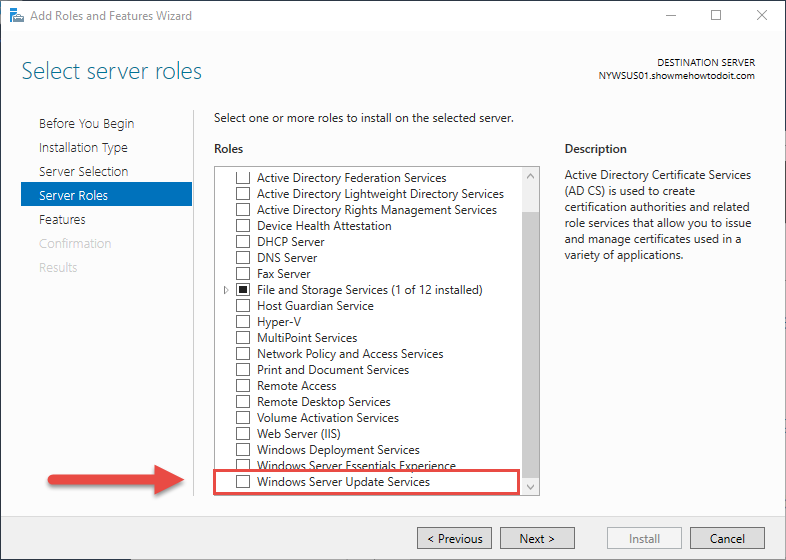Check the Windows Server Update Services box
Screen dimensions: 786x560
[243, 482]
